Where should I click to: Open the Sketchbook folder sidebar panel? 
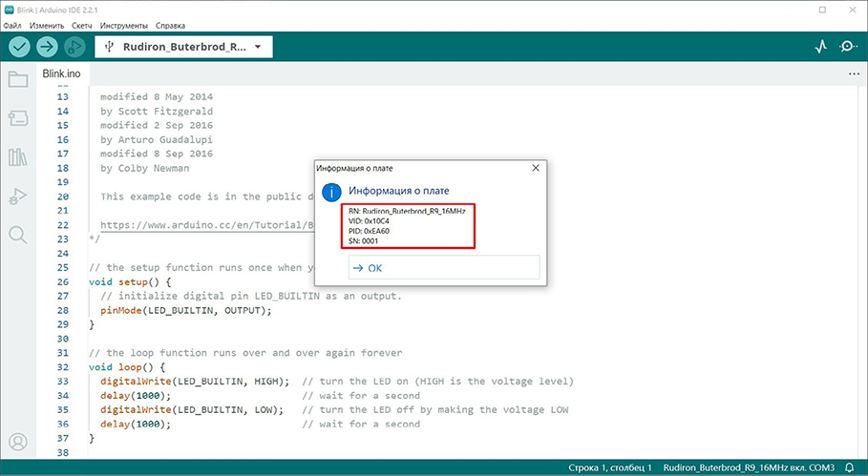tap(18, 79)
